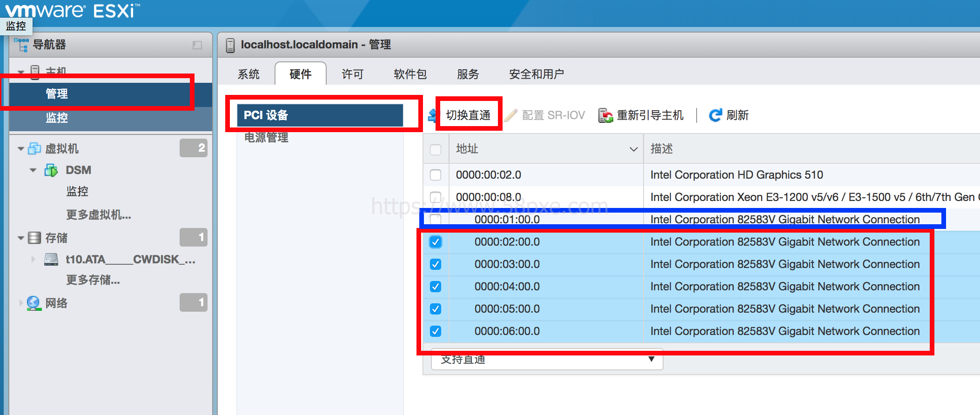Switch to the Licensing (许可) tab
Viewport: 980px width, 415px height.
point(352,74)
